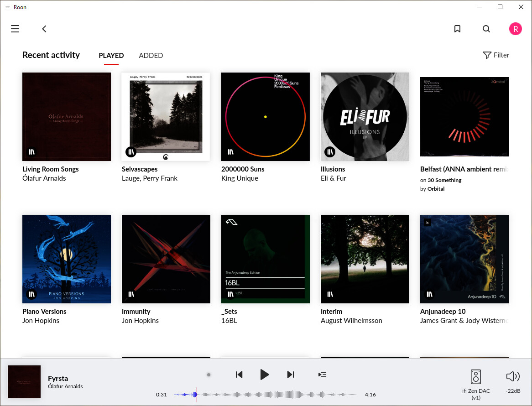Open Illusions EP album cover
The image size is (532, 406).
click(365, 117)
